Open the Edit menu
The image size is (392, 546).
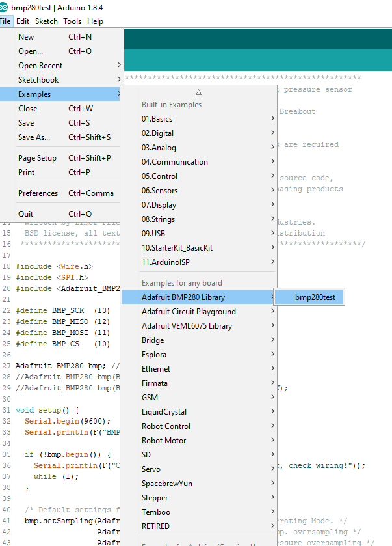[23, 21]
